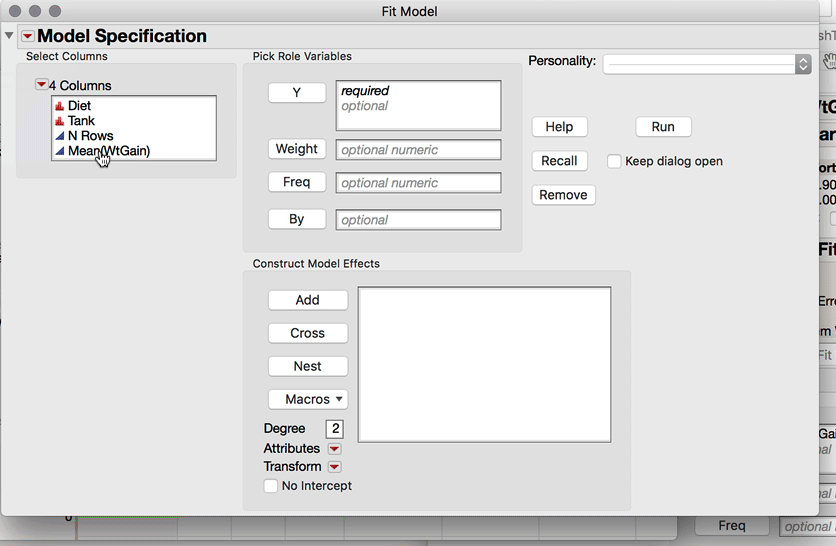Open the Transform red triangle menu
Screen dimensions: 836x546
click(334, 467)
